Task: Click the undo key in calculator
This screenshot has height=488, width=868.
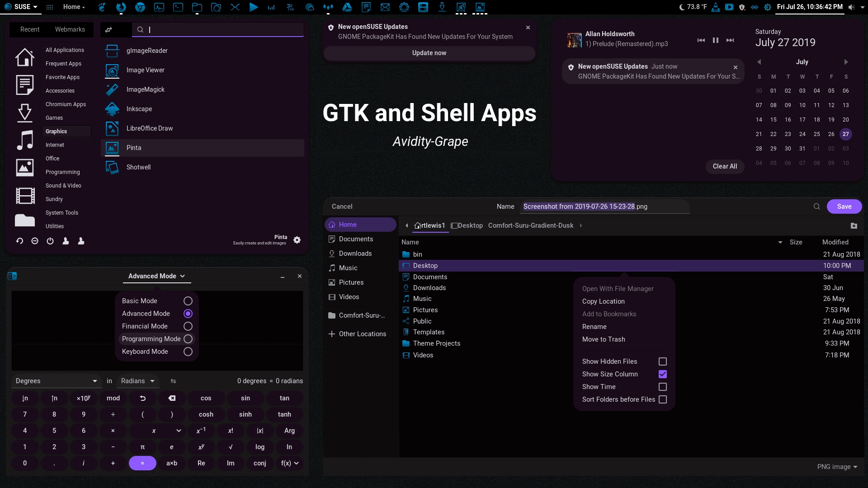Action: pos(142,398)
